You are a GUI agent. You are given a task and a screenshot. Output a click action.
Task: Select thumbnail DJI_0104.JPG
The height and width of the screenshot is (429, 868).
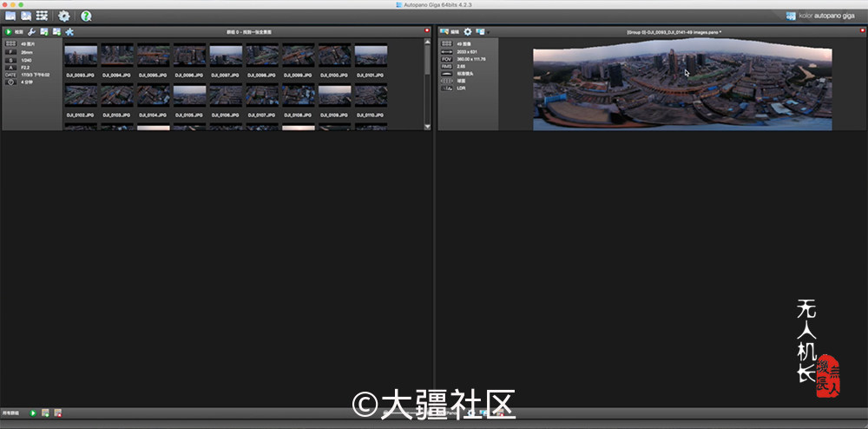pyautogui.click(x=154, y=96)
